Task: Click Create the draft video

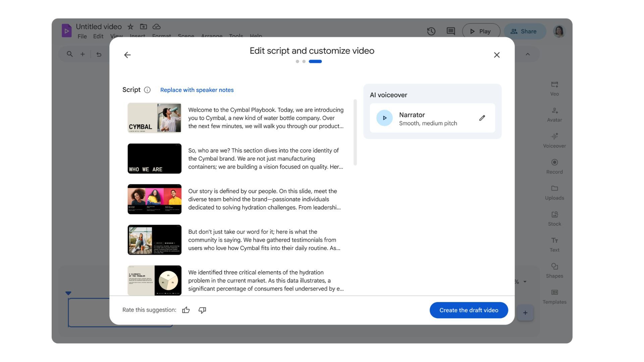Action: coord(469,310)
